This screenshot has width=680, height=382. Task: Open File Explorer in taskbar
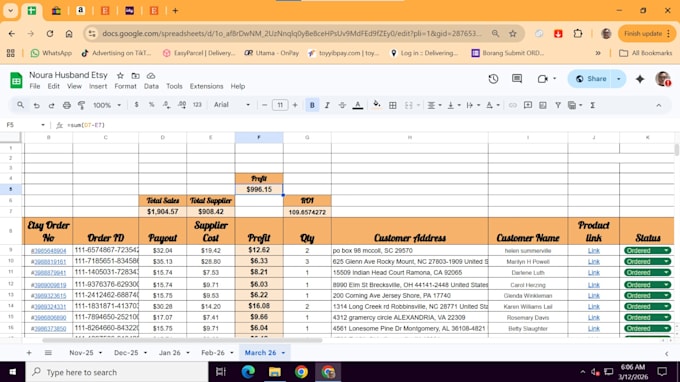275,372
